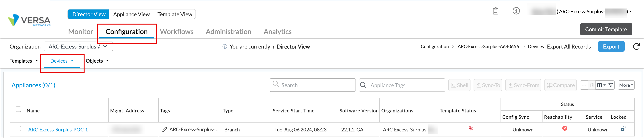Image resolution: width=644 pixels, height=138 pixels.
Task: Click the pencil icon to edit tags
Action: (x=164, y=129)
